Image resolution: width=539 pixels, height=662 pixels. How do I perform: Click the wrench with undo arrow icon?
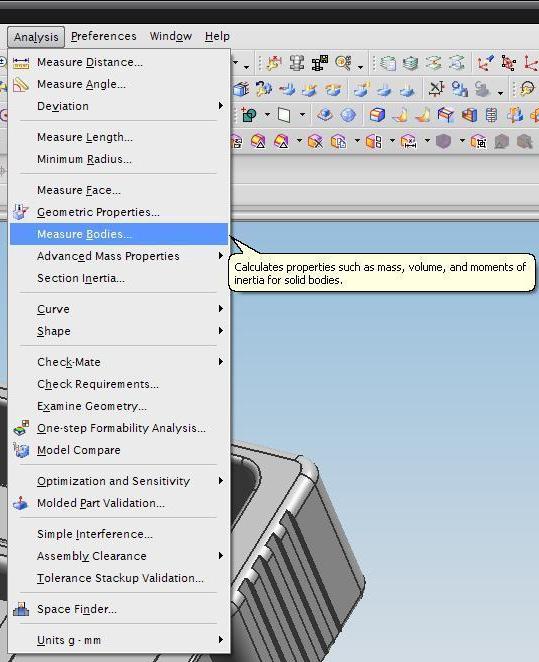(x=264, y=89)
